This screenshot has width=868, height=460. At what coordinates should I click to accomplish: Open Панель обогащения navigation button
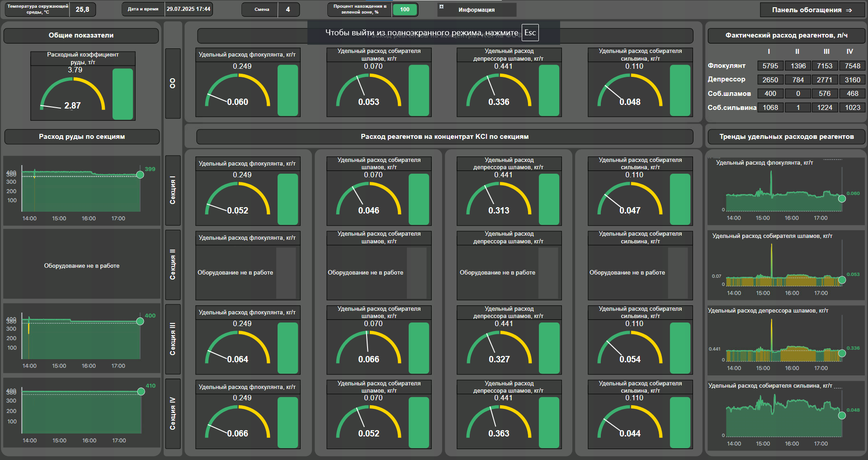click(x=812, y=10)
